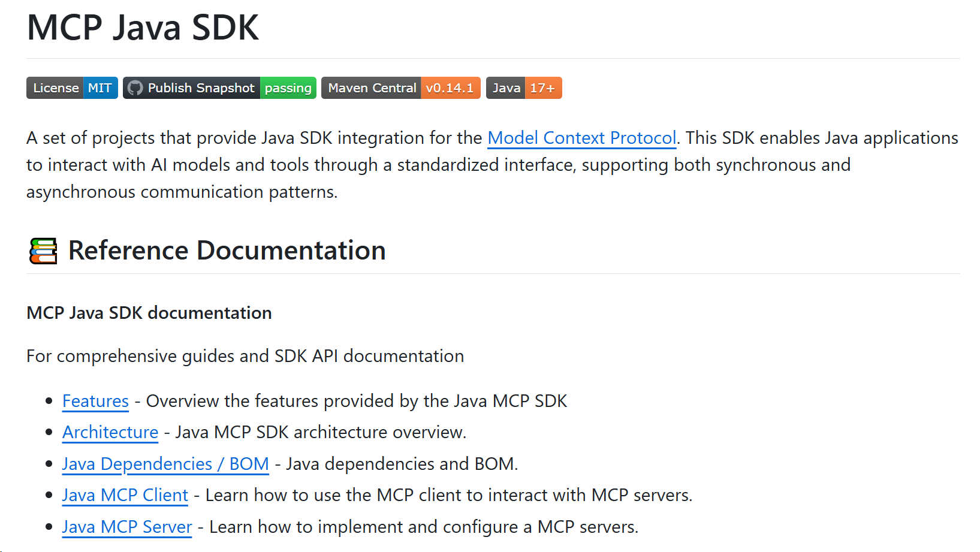Click 'Overview the features provided by the Java MCP SDK'

pos(357,401)
